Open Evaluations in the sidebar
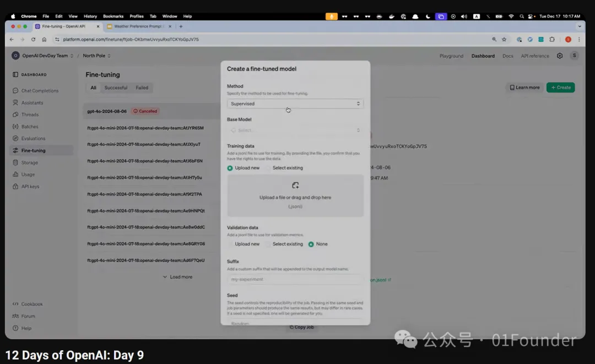The image size is (595, 364). coord(29,138)
